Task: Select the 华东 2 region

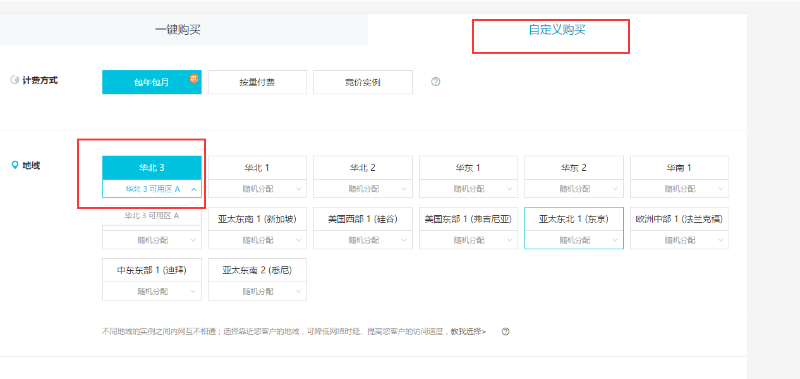Action: pyautogui.click(x=574, y=167)
